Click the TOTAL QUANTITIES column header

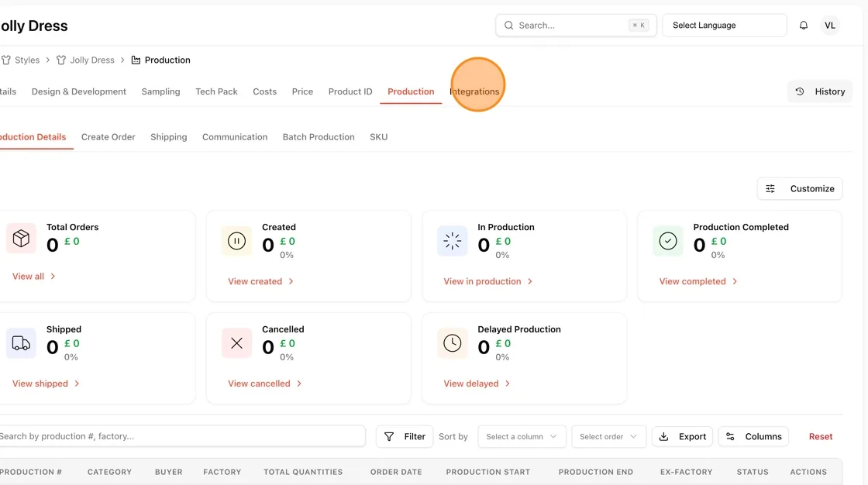pyautogui.click(x=303, y=472)
